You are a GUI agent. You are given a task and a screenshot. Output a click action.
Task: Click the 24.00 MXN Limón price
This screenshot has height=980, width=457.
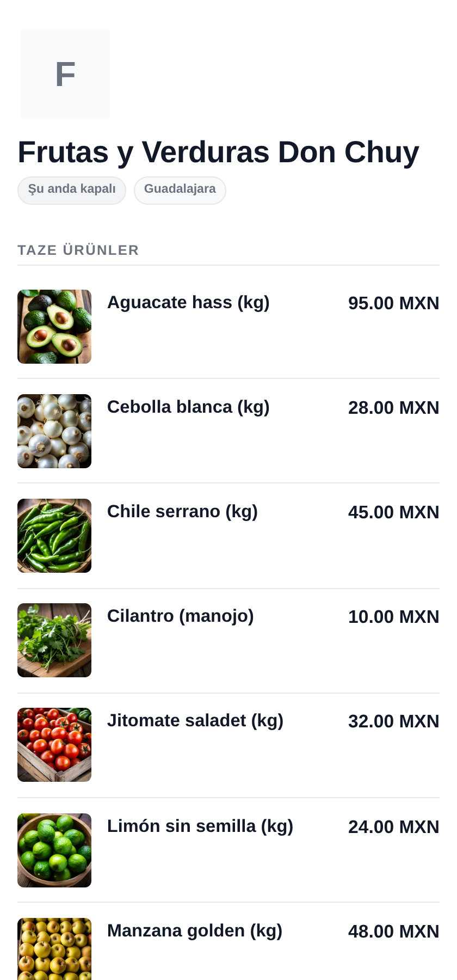coord(394,827)
